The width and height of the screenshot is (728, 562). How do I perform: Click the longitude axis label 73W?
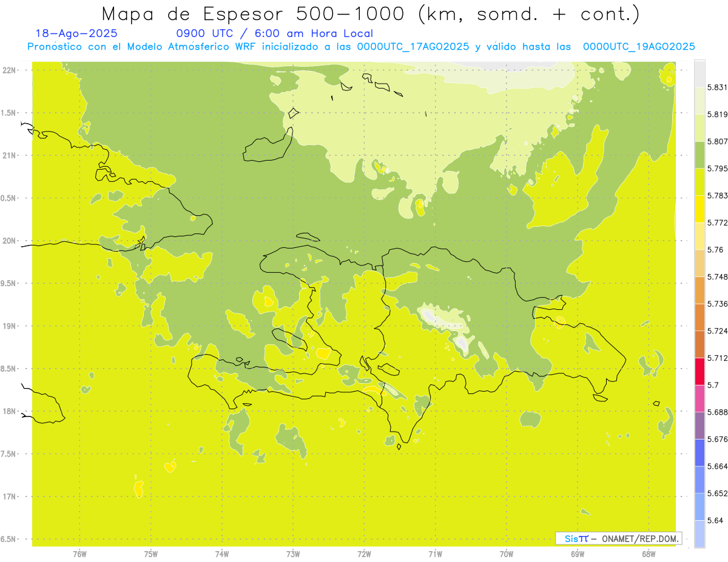[x=293, y=554]
